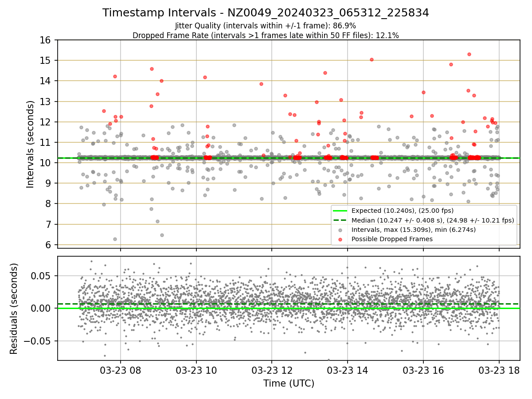The height and width of the screenshot is (399, 532).
Task: Click the x-axis tick label '03-23 18'
Action: (x=499, y=370)
